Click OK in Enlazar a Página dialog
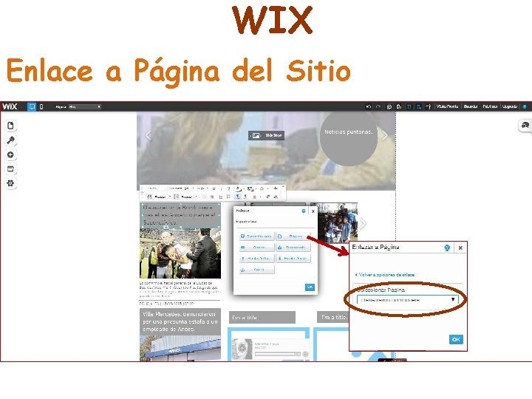 tap(456, 339)
